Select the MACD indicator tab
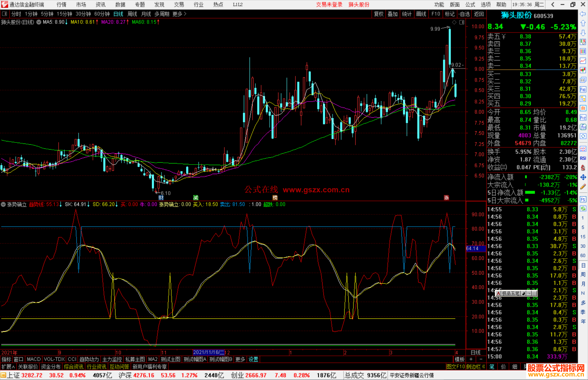This screenshot has width=588, height=380. coord(34,359)
